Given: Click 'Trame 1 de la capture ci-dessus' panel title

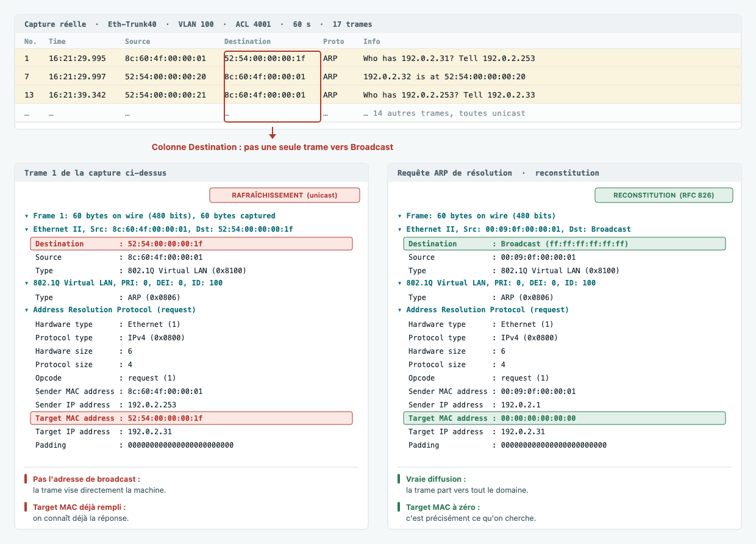Looking at the screenshot, I should point(95,173).
